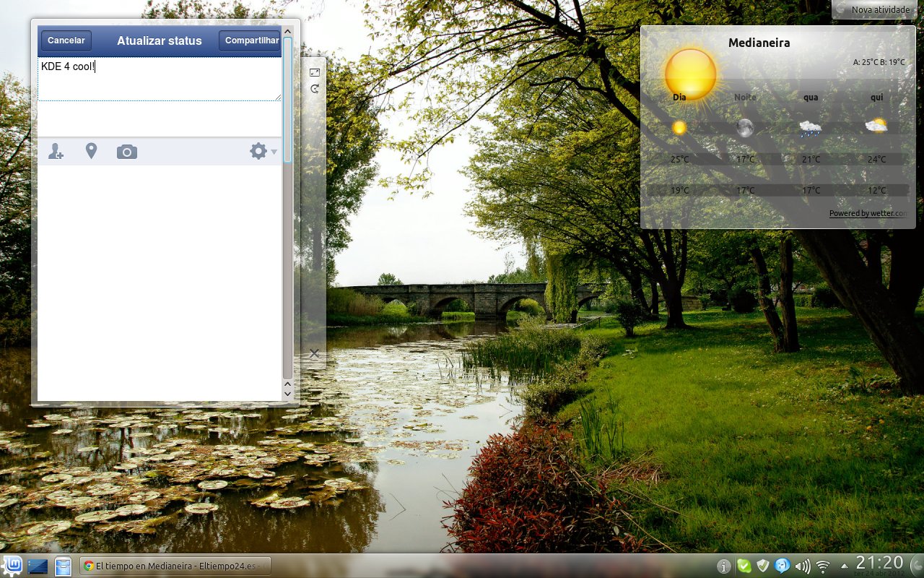Select the Dia forecast column heading
Screen dimensions: 924x578
point(679,97)
